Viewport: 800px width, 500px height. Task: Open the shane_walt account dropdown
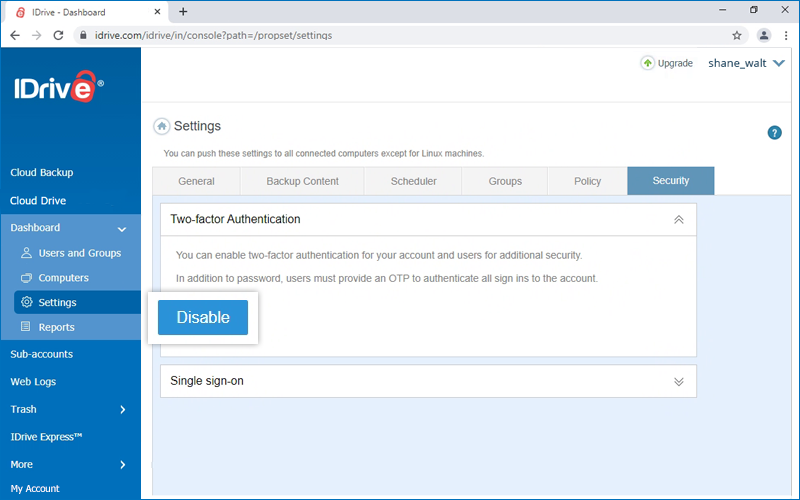point(746,63)
